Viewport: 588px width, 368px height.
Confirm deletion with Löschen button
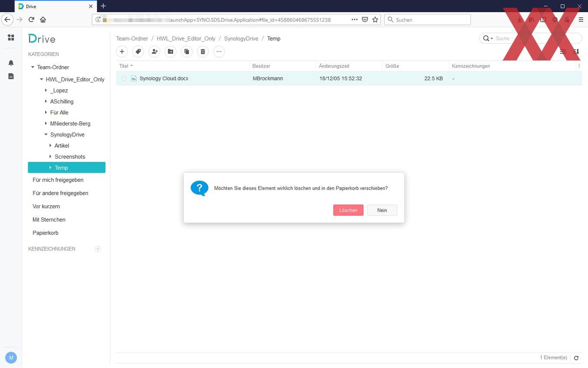tap(348, 210)
